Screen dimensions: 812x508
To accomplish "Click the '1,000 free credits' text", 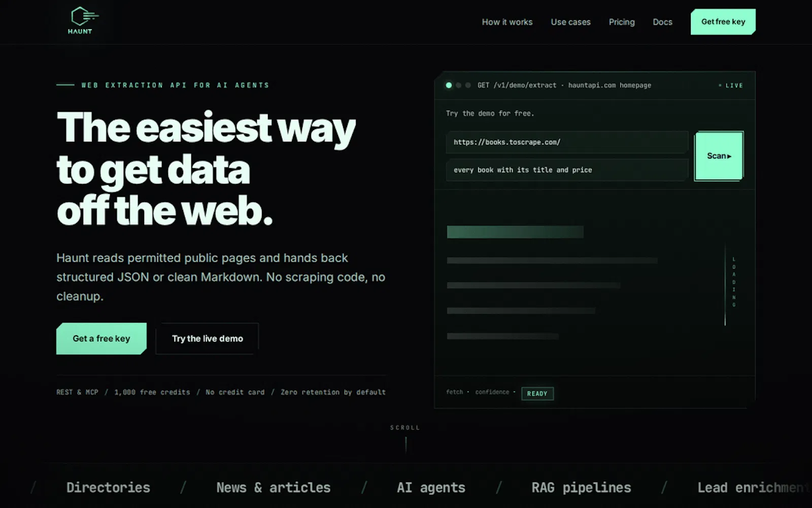I will point(152,392).
